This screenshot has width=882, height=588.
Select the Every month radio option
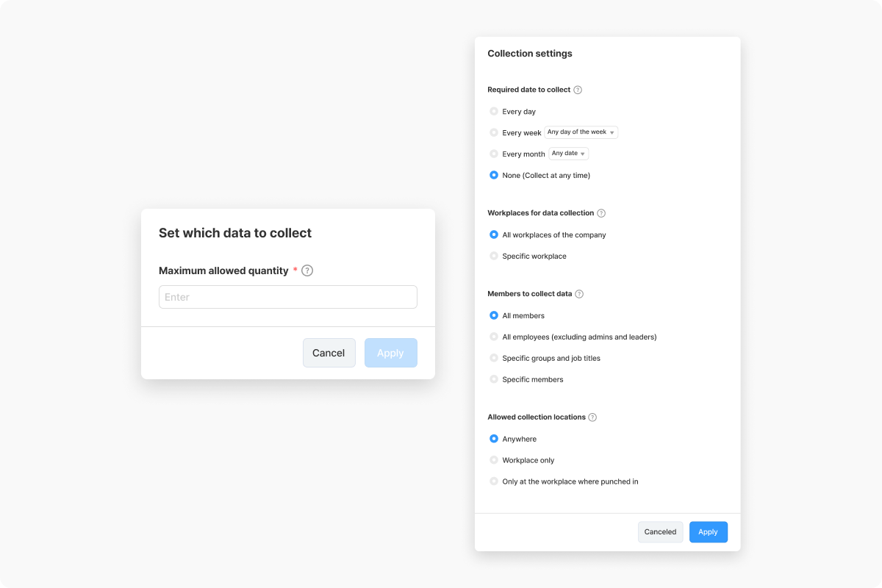(x=494, y=154)
